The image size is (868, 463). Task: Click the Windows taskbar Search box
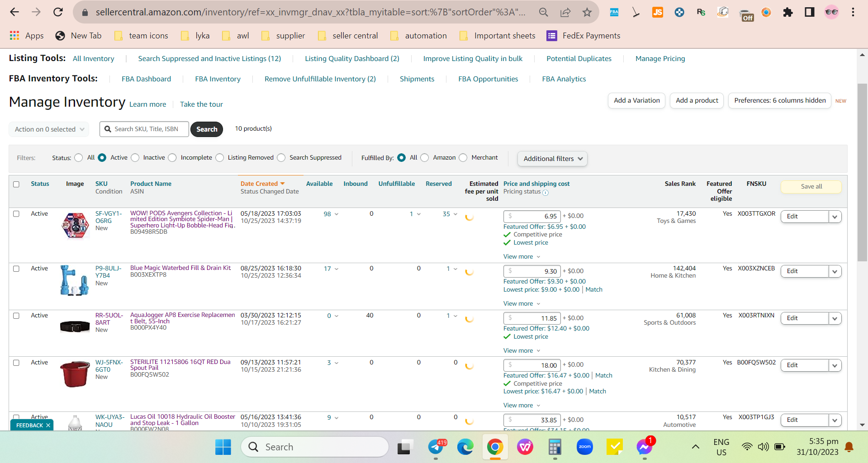coord(315,447)
